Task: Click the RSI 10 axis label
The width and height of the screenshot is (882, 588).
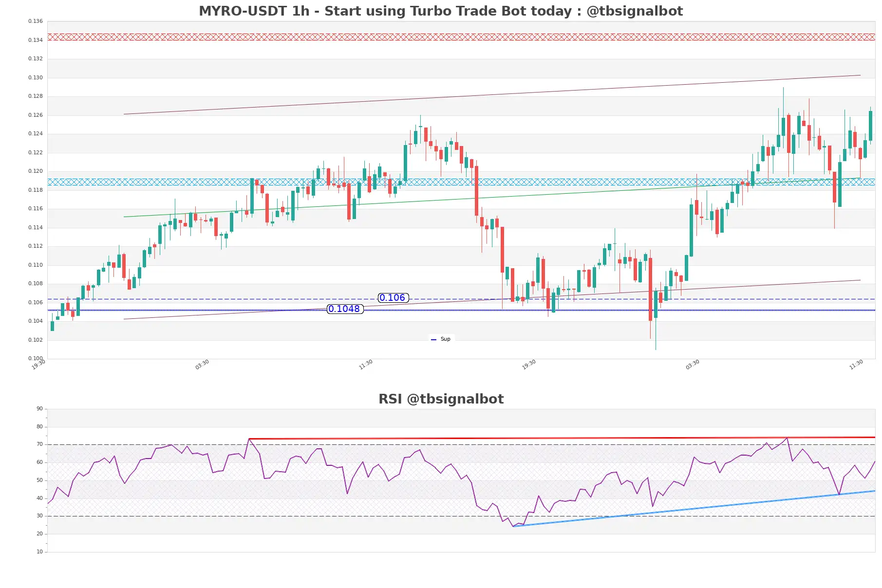Action: (x=39, y=551)
